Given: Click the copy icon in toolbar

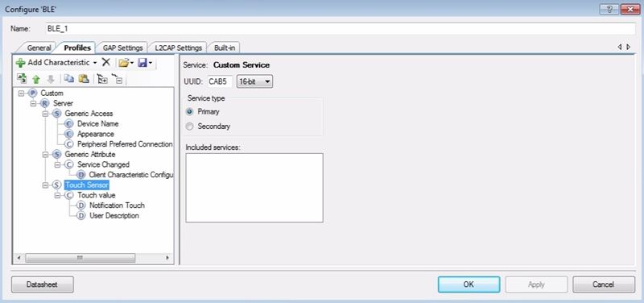Looking at the screenshot, I should pos(69,78).
